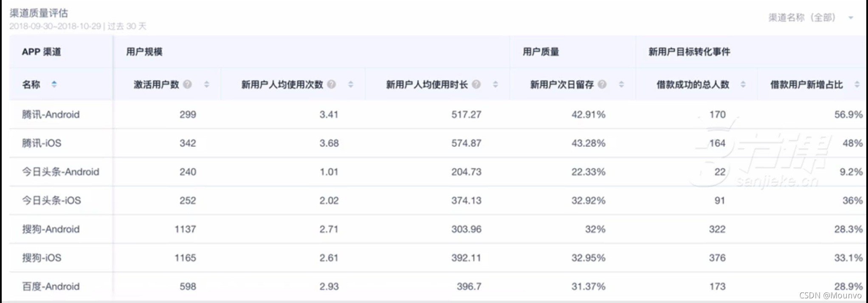This screenshot has width=868, height=303.
Task: Select the 搜狗-Android channel name
Action: pyautogui.click(x=51, y=229)
